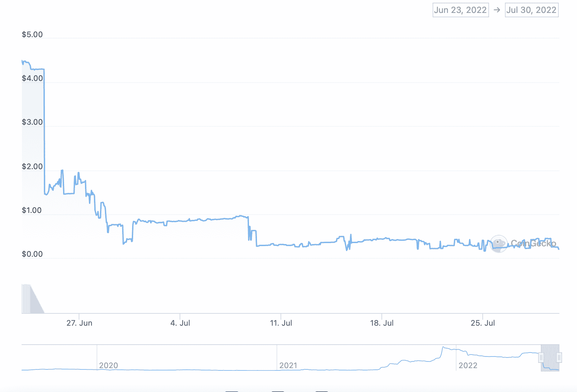Screen dimensions: 577x392
Task: Click the 2020 label in the navigator
Action: [x=109, y=365]
